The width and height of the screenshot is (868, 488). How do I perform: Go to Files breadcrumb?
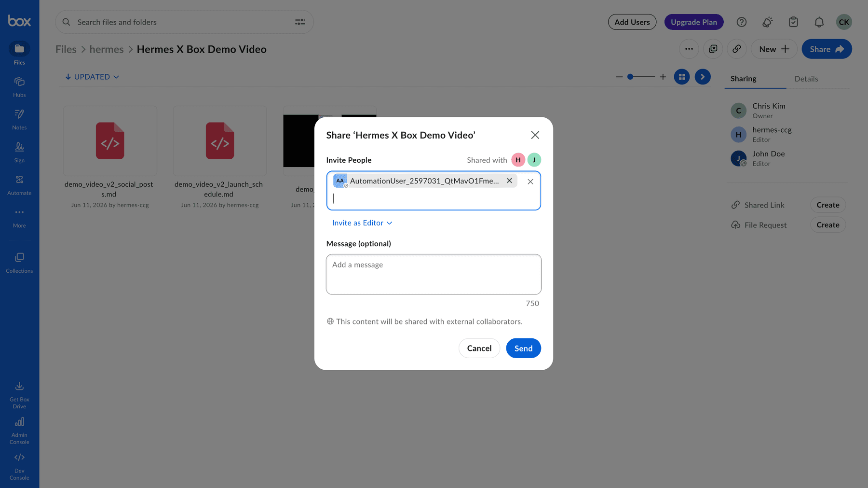click(x=66, y=49)
